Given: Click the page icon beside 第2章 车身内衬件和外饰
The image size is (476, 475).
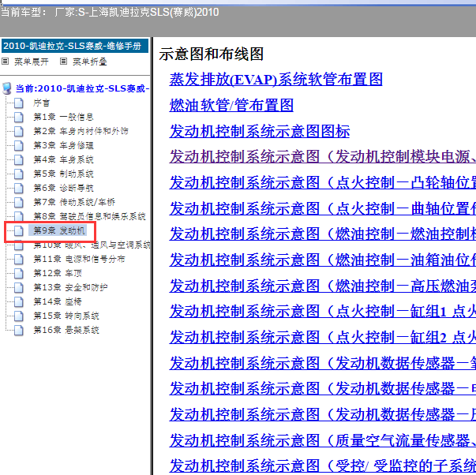Looking at the screenshot, I should [18, 132].
